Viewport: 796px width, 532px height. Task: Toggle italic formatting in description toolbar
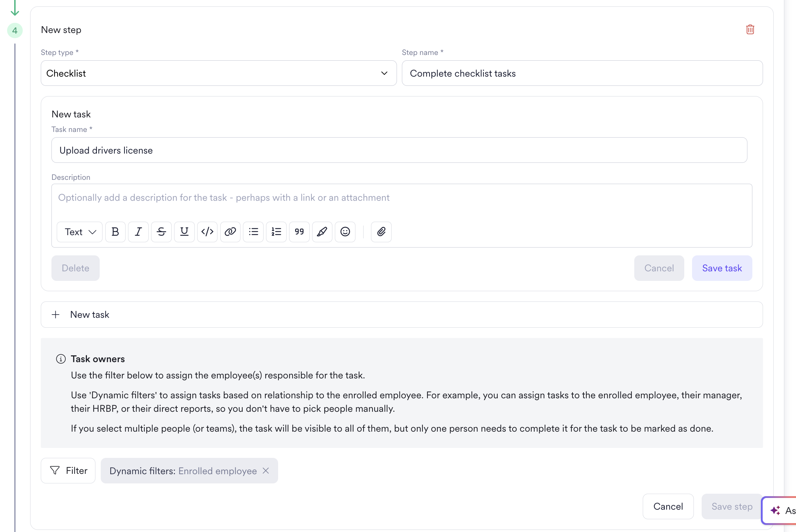point(138,232)
